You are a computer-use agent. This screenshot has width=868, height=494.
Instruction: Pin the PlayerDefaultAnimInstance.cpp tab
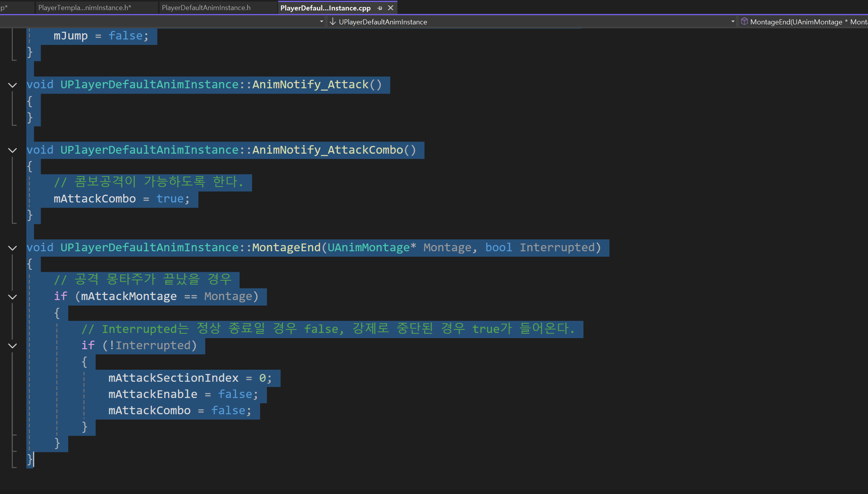coord(380,8)
